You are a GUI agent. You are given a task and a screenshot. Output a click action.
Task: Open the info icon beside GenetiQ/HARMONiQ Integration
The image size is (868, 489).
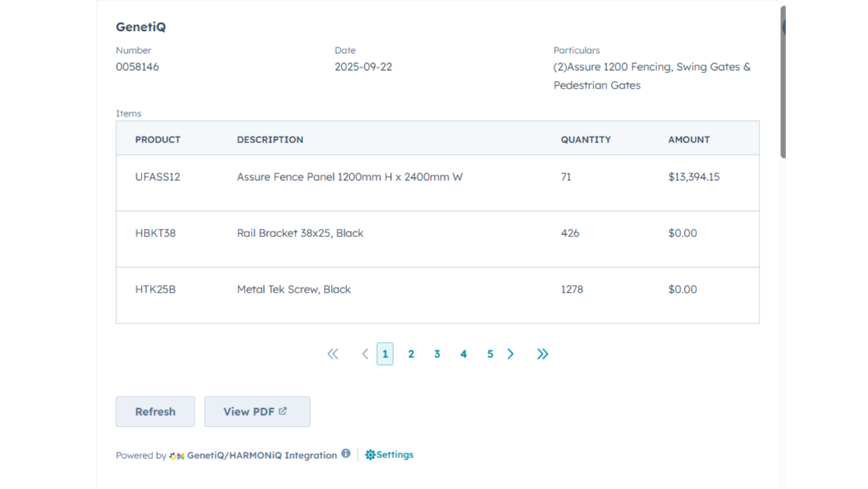tap(346, 453)
